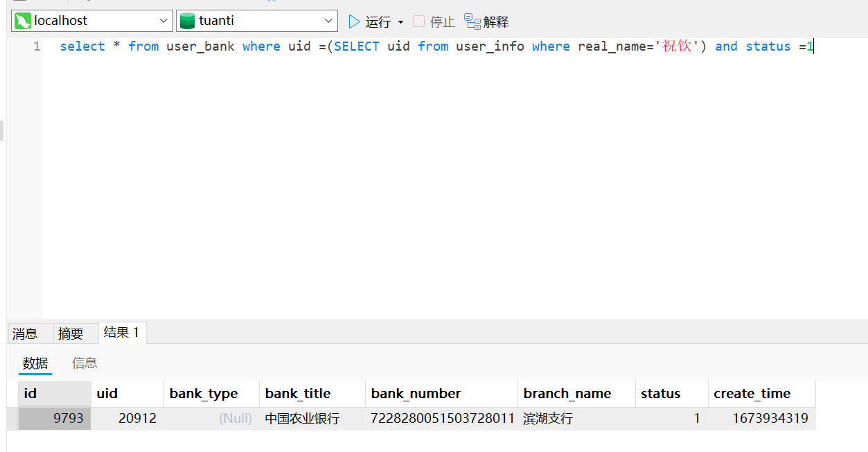Select the status cell with value 1
868x452 pixels.
click(x=671, y=419)
